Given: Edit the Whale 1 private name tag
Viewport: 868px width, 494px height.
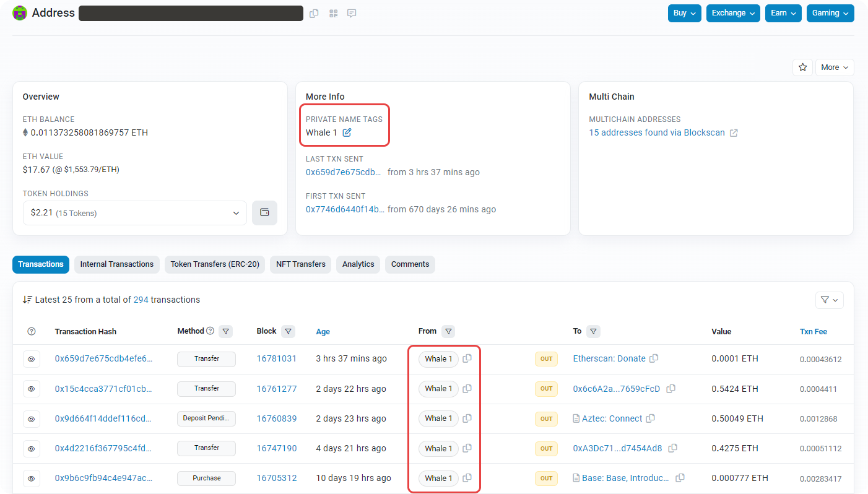Looking at the screenshot, I should click(x=347, y=132).
